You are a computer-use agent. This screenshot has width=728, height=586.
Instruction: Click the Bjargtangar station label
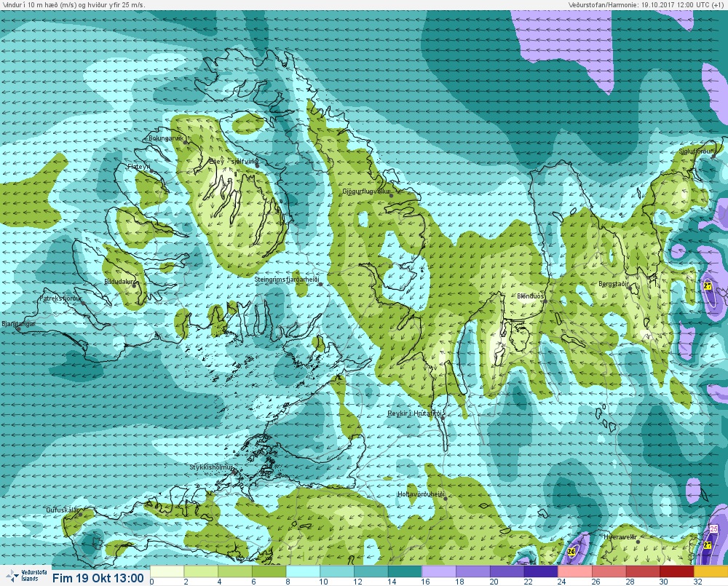click(19, 324)
